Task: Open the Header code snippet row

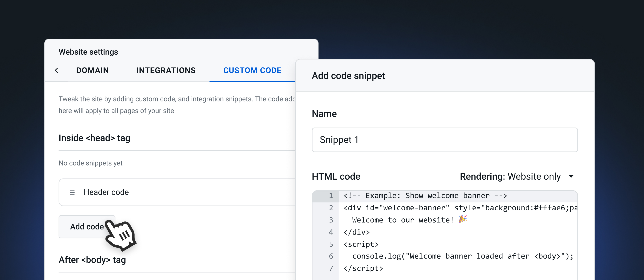Action: [177, 192]
